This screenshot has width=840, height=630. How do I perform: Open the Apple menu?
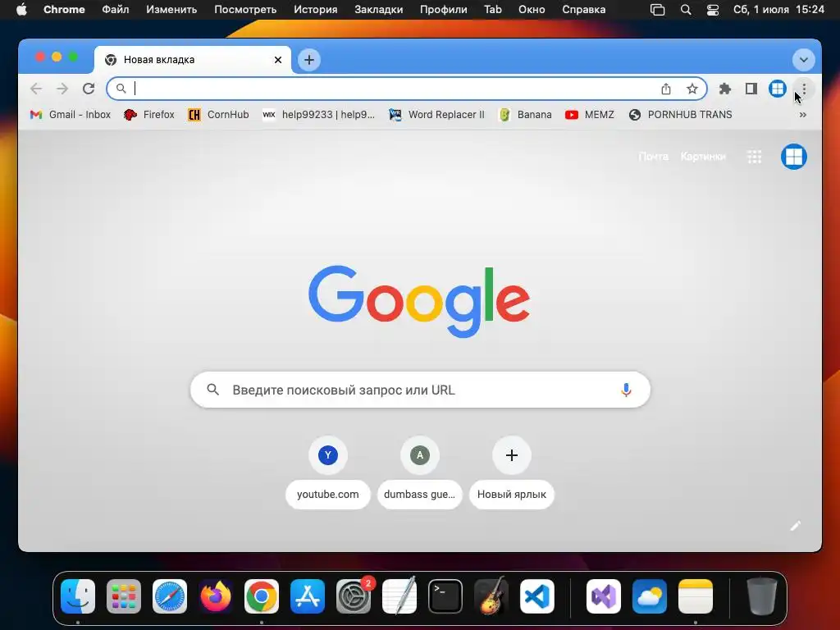pos(21,10)
